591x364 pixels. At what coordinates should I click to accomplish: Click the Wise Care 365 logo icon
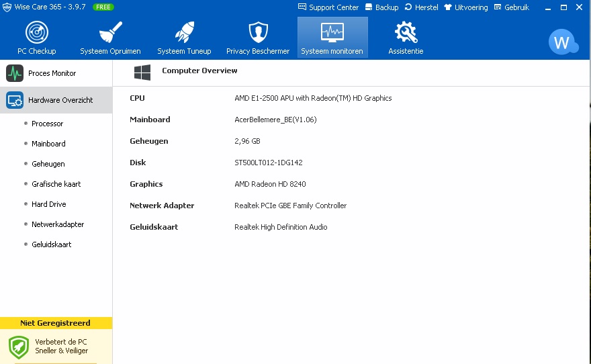click(x=7, y=7)
